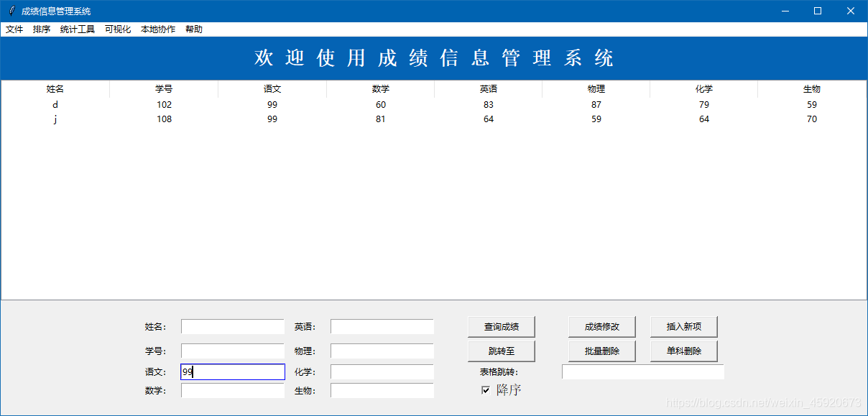Click the 单科删除 button
The height and width of the screenshot is (416, 868).
click(x=683, y=351)
